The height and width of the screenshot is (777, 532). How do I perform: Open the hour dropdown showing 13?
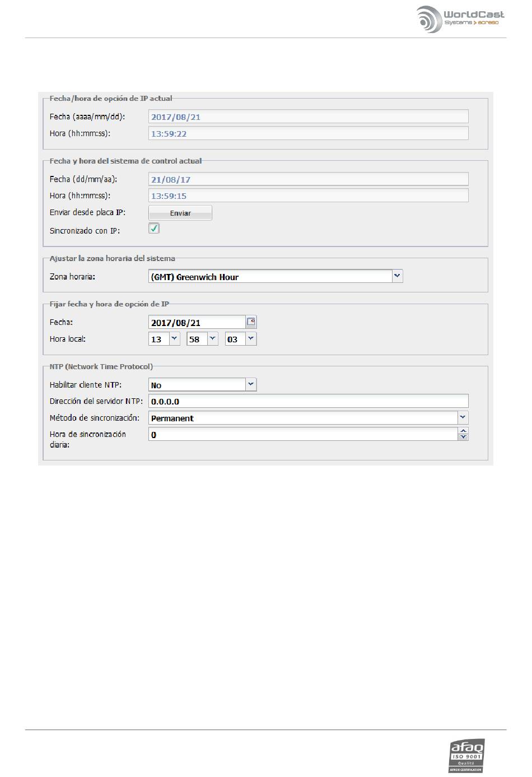174,338
